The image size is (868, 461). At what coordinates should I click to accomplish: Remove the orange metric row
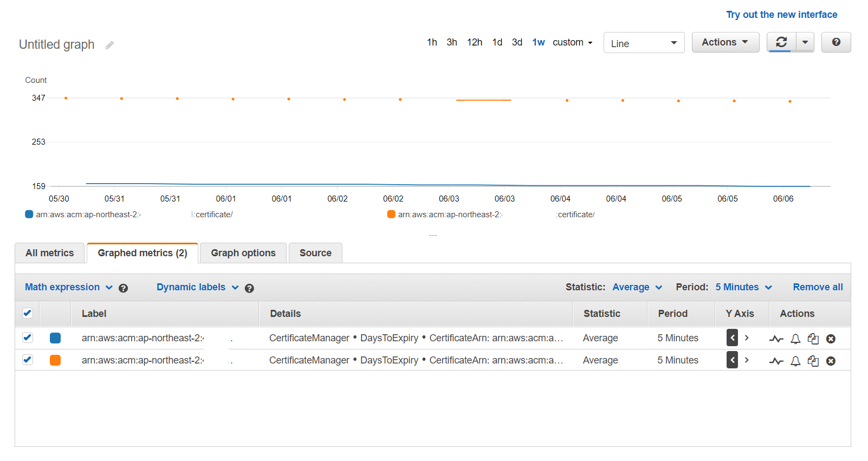point(831,361)
